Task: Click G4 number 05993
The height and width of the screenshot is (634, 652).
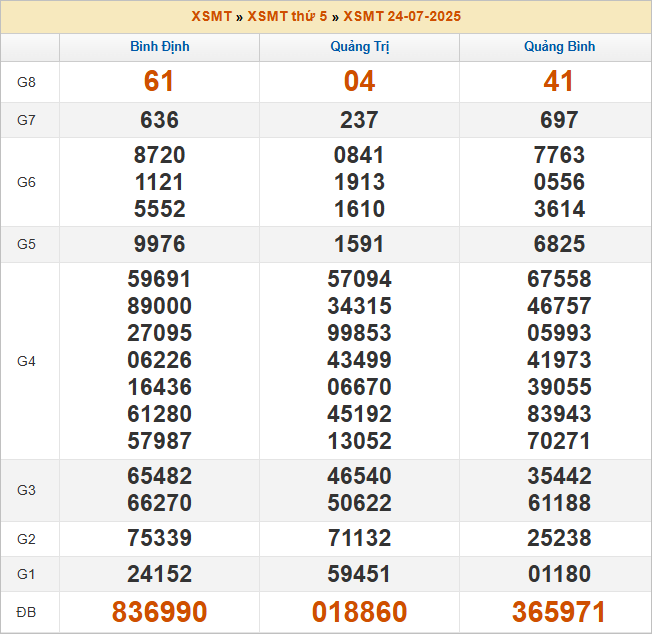Action: pyautogui.click(x=559, y=333)
